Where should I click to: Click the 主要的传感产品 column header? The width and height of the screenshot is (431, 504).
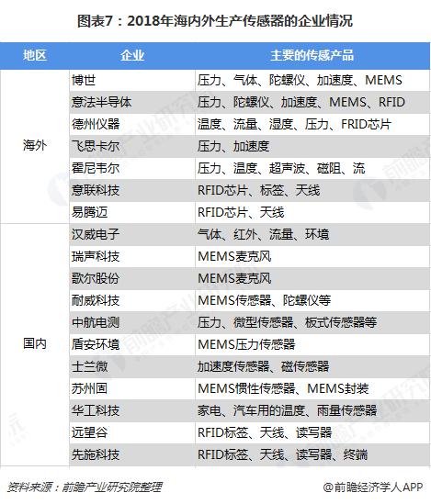(312, 56)
